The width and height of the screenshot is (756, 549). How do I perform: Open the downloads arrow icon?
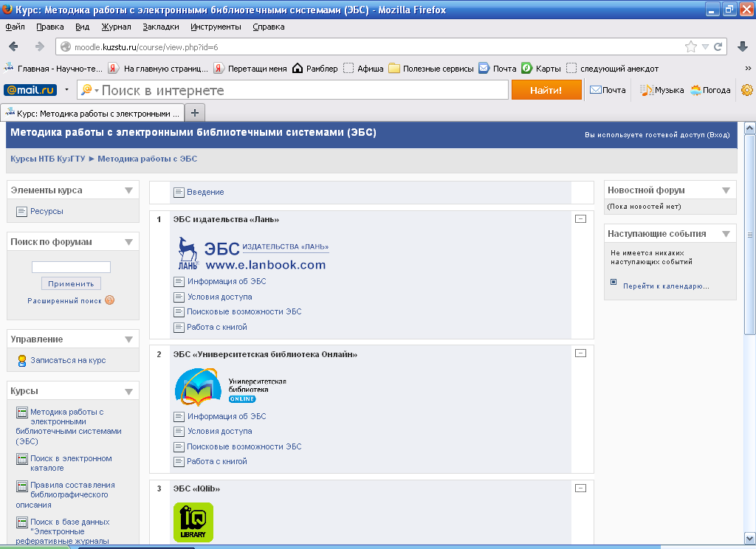[x=743, y=46]
